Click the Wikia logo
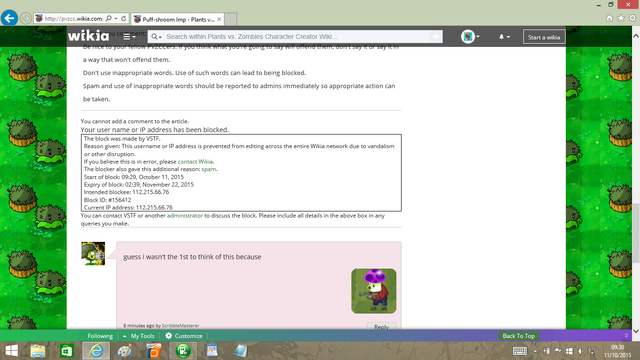This screenshot has width=640, height=360. coord(89,36)
